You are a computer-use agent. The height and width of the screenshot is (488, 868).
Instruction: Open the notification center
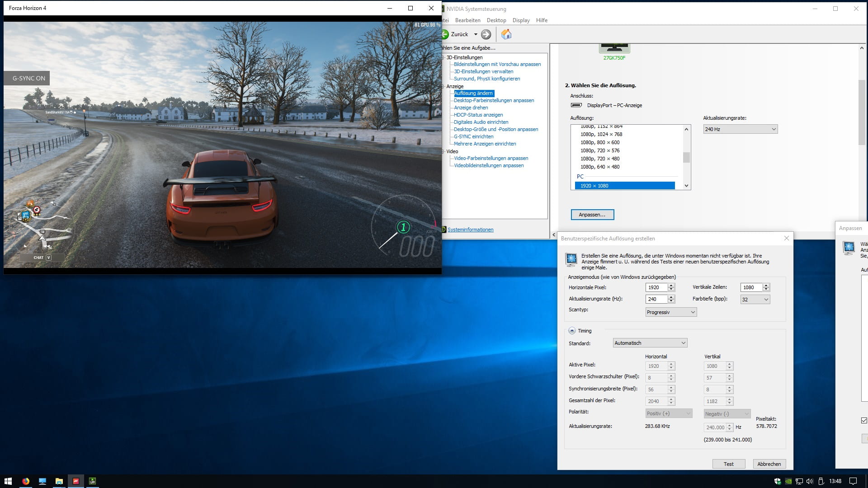point(853,481)
